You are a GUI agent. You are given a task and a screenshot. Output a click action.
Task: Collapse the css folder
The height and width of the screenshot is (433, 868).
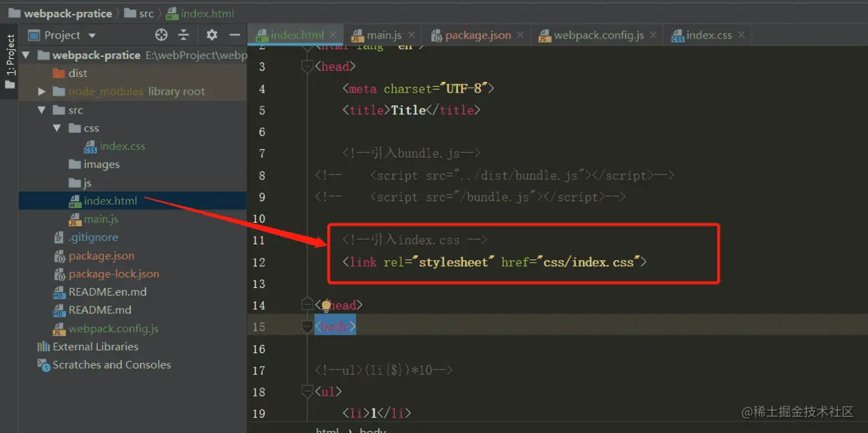57,128
